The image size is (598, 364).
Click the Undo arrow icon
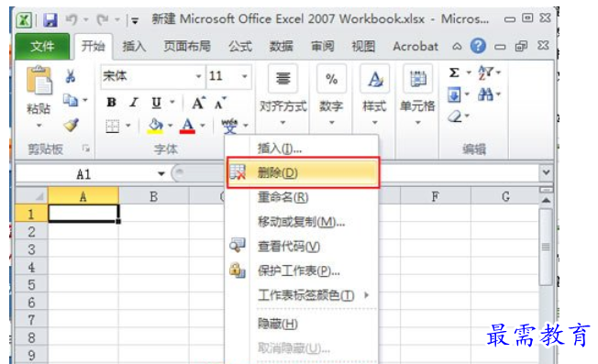click(x=72, y=19)
